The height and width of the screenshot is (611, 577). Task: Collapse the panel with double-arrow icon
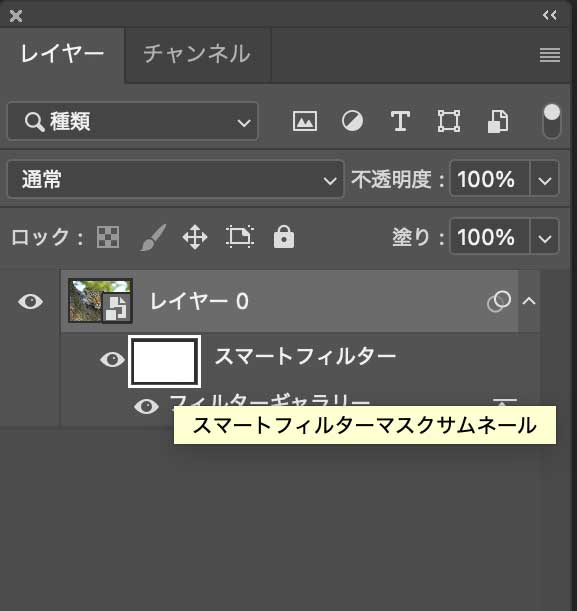pos(550,15)
